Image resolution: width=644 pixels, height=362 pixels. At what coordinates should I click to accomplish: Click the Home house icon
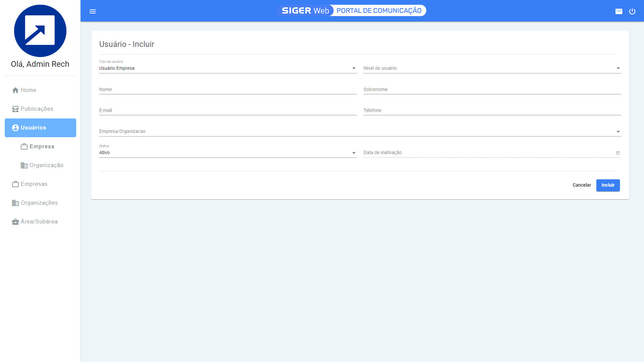[15, 90]
